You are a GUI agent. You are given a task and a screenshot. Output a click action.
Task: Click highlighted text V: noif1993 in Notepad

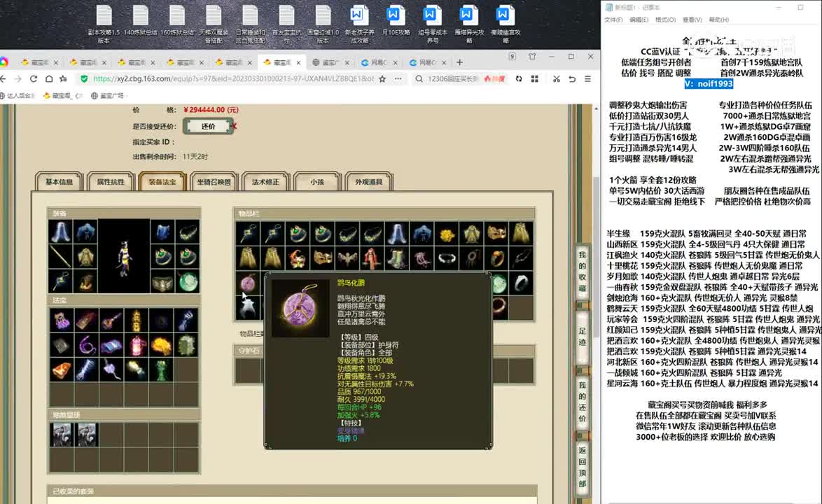click(x=709, y=84)
